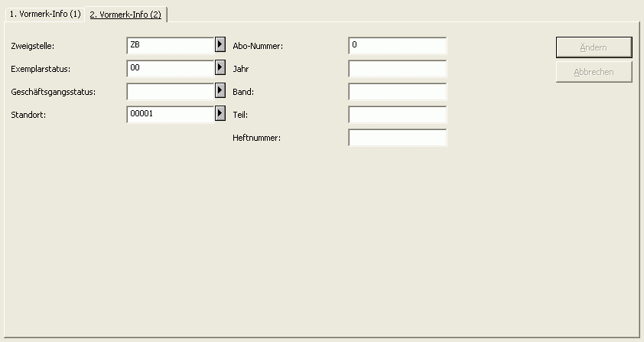Image resolution: width=644 pixels, height=342 pixels.
Task: Focus the Band input field
Action: click(x=397, y=92)
